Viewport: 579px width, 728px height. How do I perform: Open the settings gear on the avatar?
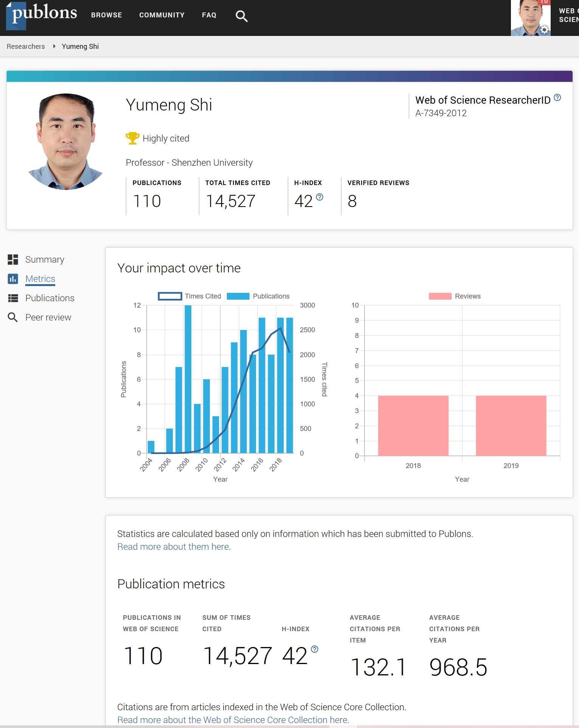(x=545, y=30)
